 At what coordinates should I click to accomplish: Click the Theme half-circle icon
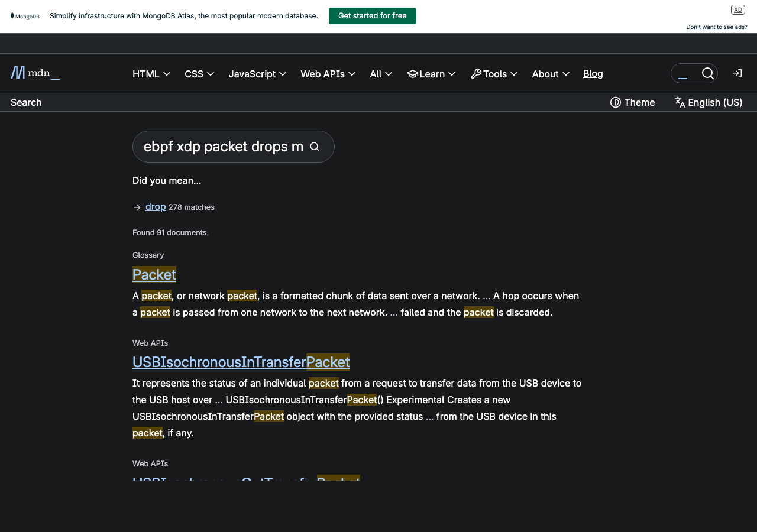tap(616, 102)
